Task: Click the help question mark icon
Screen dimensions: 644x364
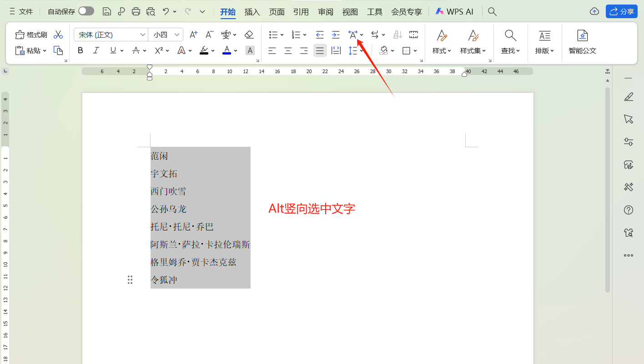Action: click(x=628, y=210)
